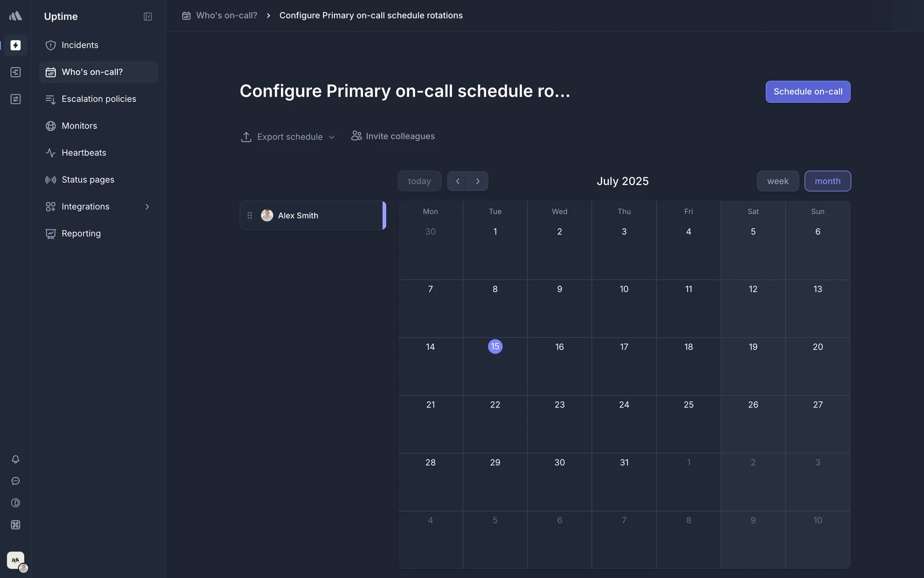This screenshot has height=578, width=924.
Task: Click the drag handle beside Alex Smith
Action: (250, 215)
